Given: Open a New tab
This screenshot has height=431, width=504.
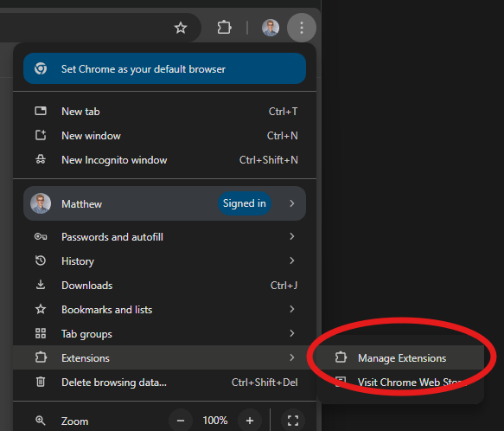Looking at the screenshot, I should point(164,112).
